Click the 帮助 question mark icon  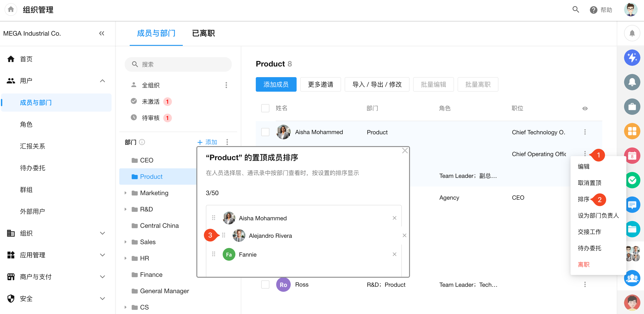coord(593,10)
